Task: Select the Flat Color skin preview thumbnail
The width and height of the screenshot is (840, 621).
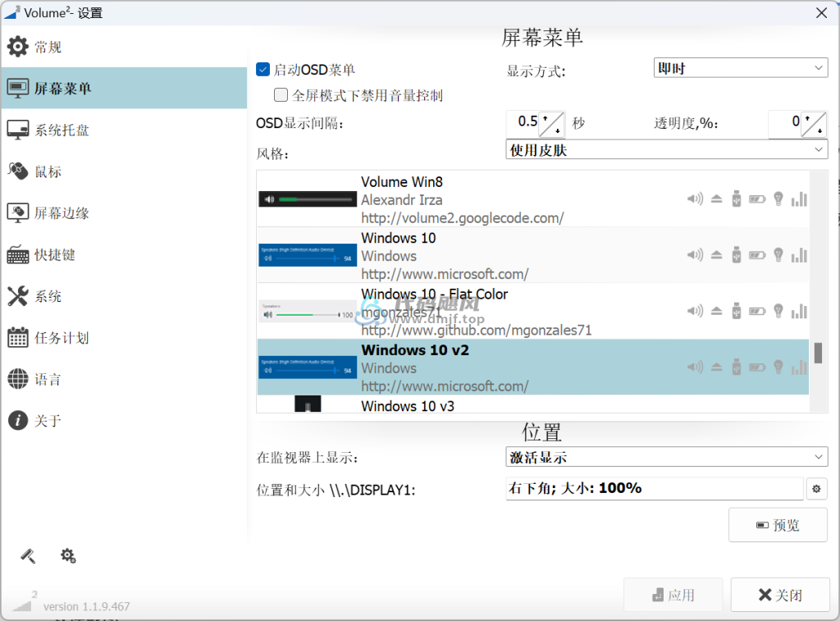Action: click(x=308, y=311)
